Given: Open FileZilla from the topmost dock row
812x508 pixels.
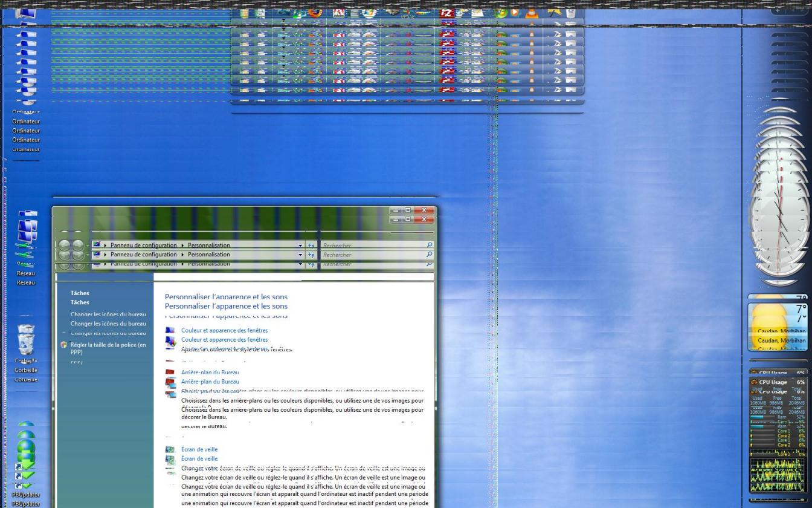Looking at the screenshot, I should 447,12.
